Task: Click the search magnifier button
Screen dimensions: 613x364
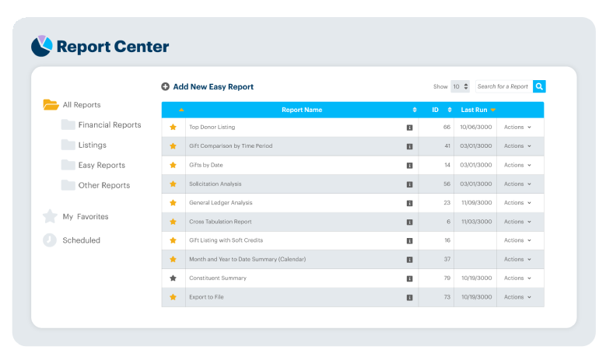Action: (x=539, y=86)
